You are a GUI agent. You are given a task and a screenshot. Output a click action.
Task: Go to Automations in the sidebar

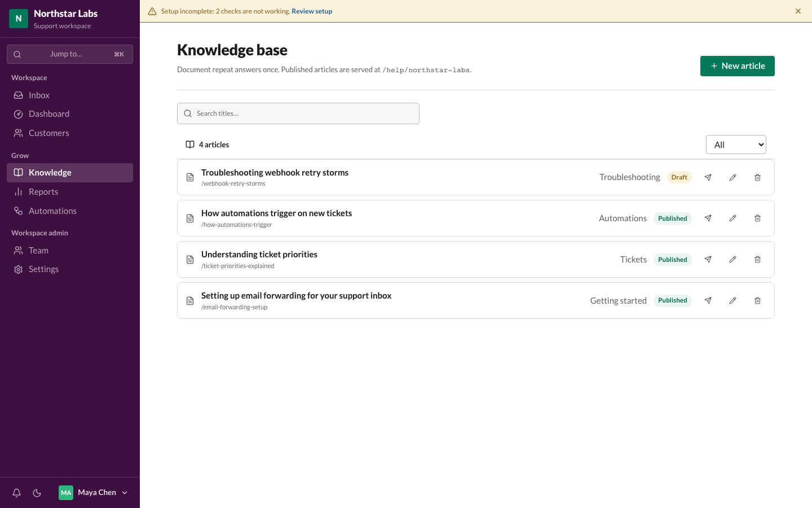point(70,211)
